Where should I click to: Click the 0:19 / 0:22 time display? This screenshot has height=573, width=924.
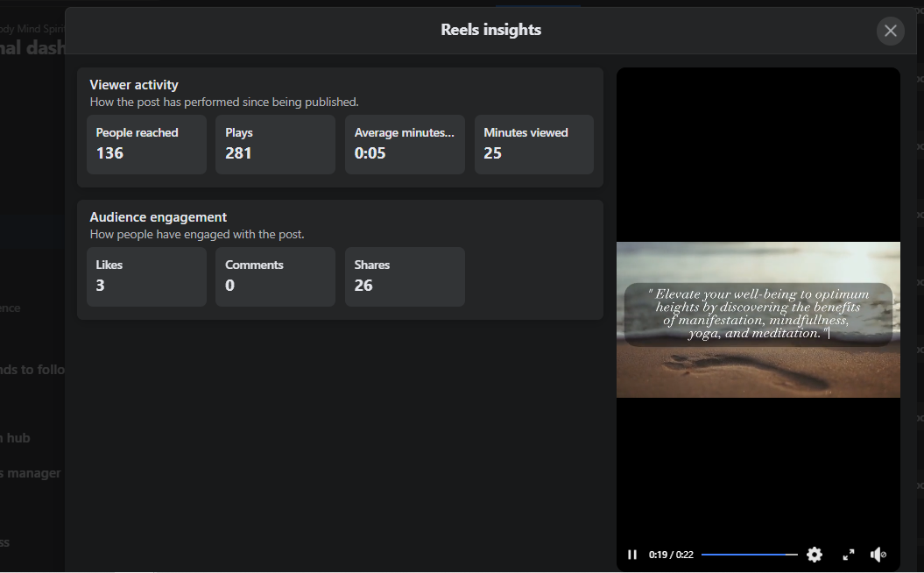click(671, 555)
